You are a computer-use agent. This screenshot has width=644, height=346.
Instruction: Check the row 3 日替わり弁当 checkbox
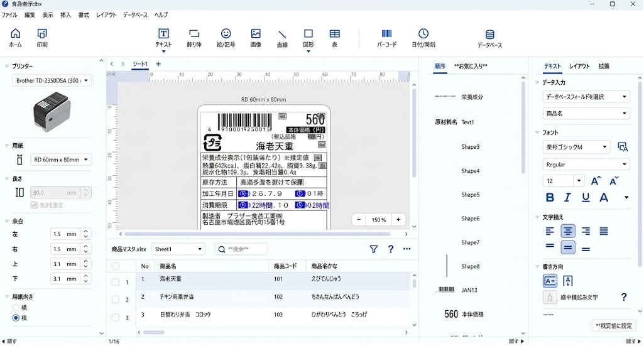[116, 317]
